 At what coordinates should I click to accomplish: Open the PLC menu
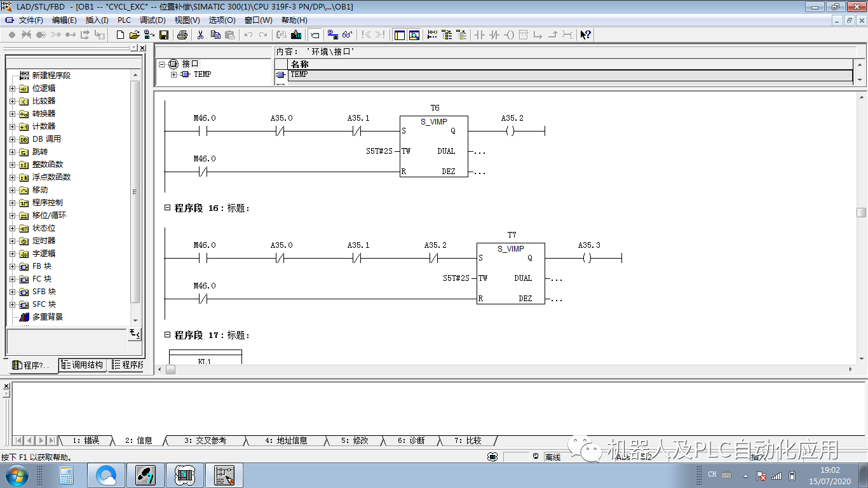(x=124, y=20)
